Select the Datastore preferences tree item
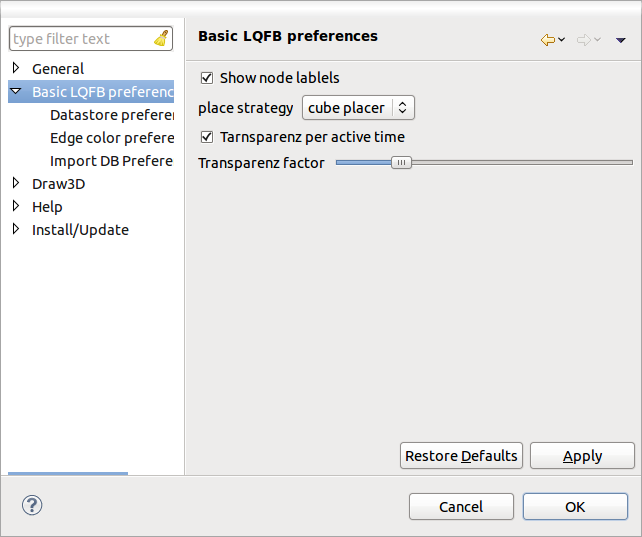Screen dimensions: 642x537 point(111,115)
